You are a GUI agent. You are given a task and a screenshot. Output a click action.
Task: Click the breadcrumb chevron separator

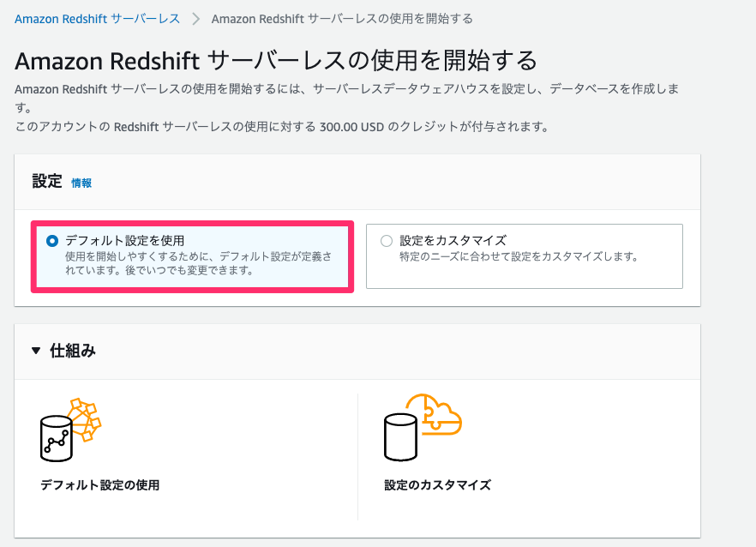(x=195, y=20)
